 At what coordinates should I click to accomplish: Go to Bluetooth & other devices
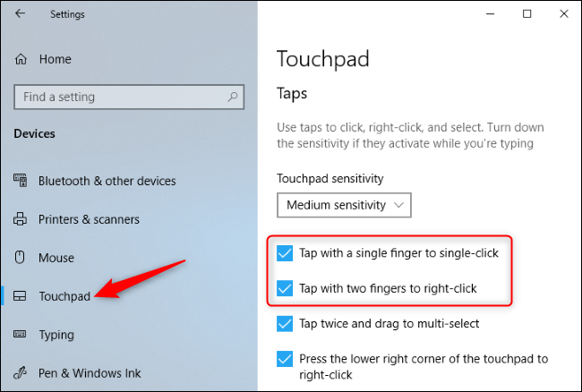(x=107, y=181)
